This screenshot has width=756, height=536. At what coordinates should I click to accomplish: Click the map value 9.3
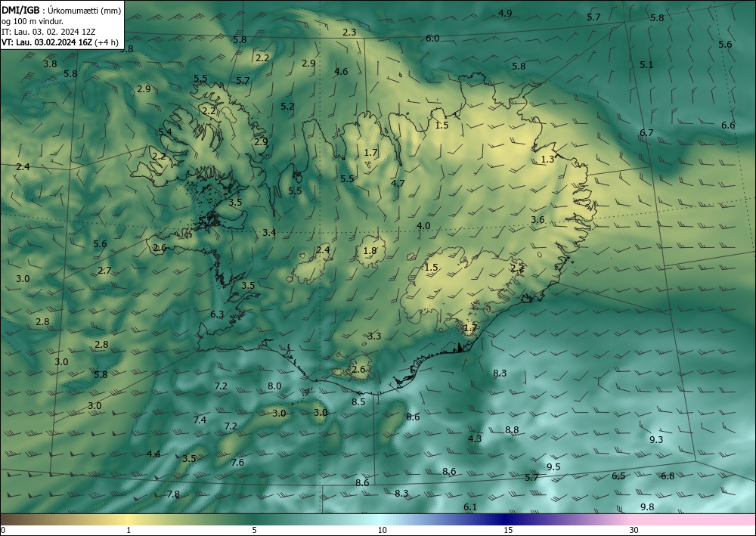pyautogui.click(x=656, y=439)
